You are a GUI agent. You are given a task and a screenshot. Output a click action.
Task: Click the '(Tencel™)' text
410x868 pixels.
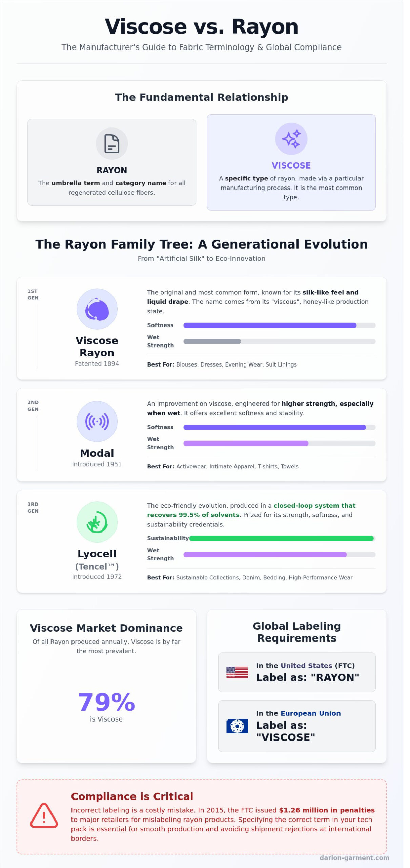click(97, 567)
